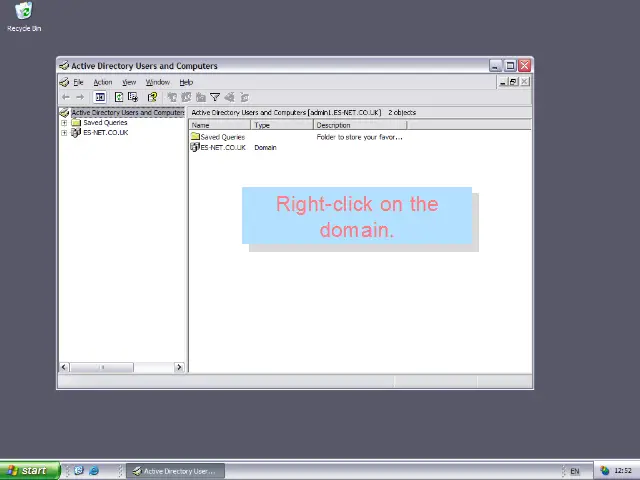This screenshot has width=640, height=480.
Task: Sort by the Name column header
Action: (x=220, y=125)
